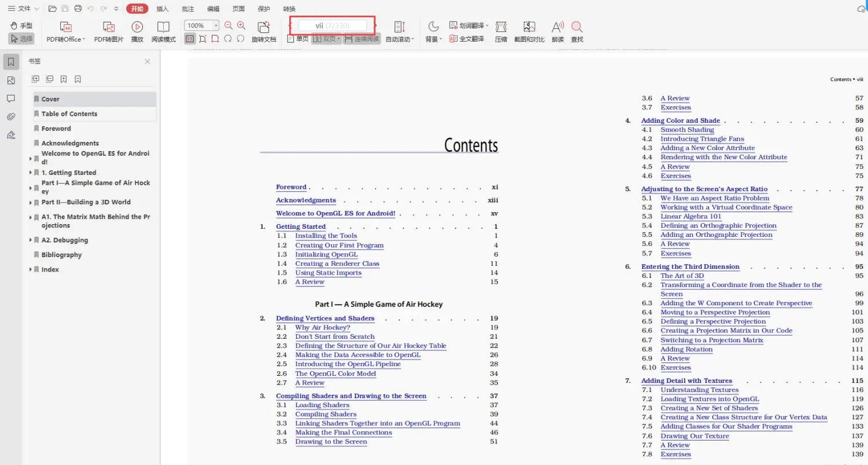Open the 'Foreword' contents link

click(x=291, y=187)
